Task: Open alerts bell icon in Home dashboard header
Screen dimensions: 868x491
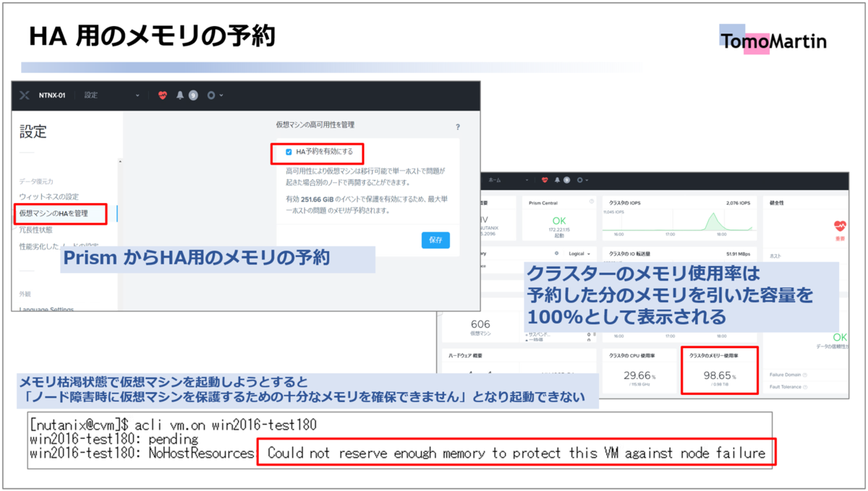Action: 557,179
